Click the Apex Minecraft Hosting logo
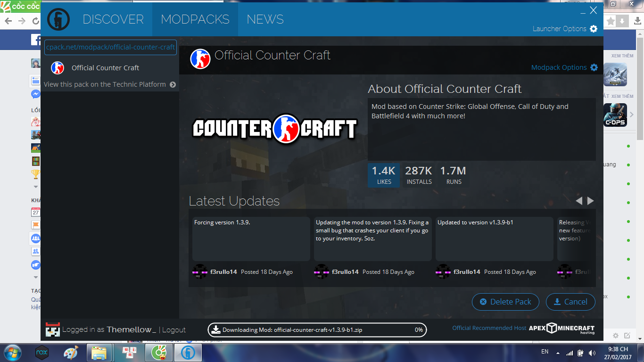The image size is (644, 362). tap(561, 329)
